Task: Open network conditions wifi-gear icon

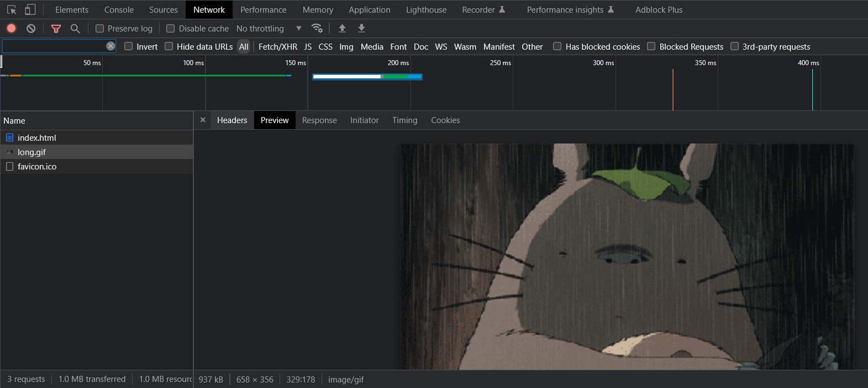Action: click(x=317, y=28)
